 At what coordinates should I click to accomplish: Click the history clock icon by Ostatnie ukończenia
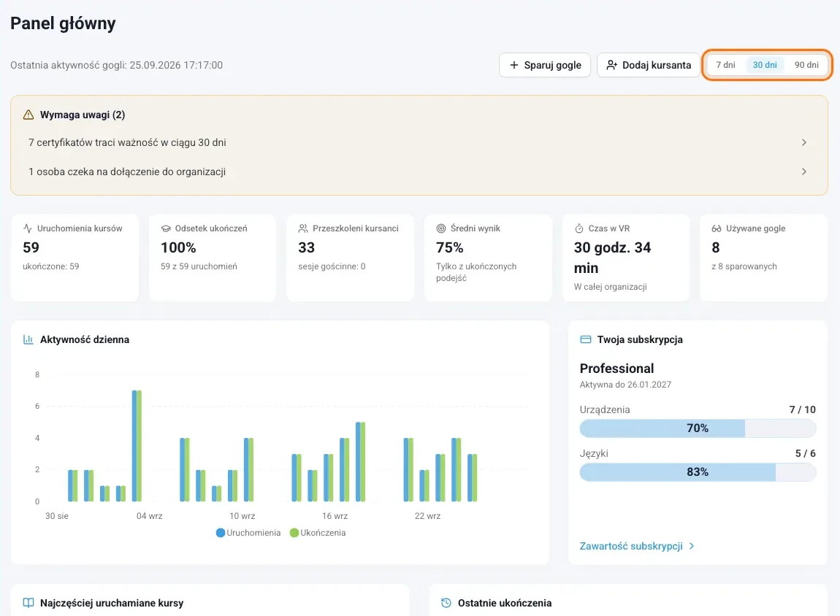[x=446, y=603]
